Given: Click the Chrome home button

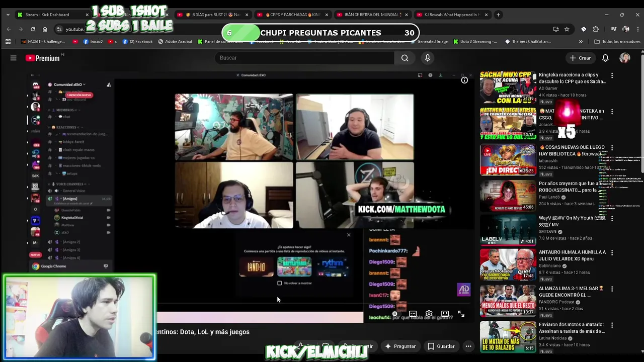Looking at the screenshot, I should (x=45, y=29).
